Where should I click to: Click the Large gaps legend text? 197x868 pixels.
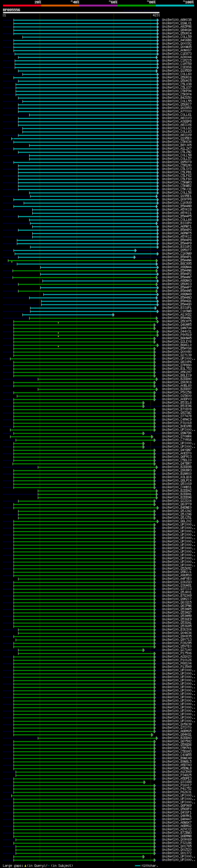(x=38, y=866)
